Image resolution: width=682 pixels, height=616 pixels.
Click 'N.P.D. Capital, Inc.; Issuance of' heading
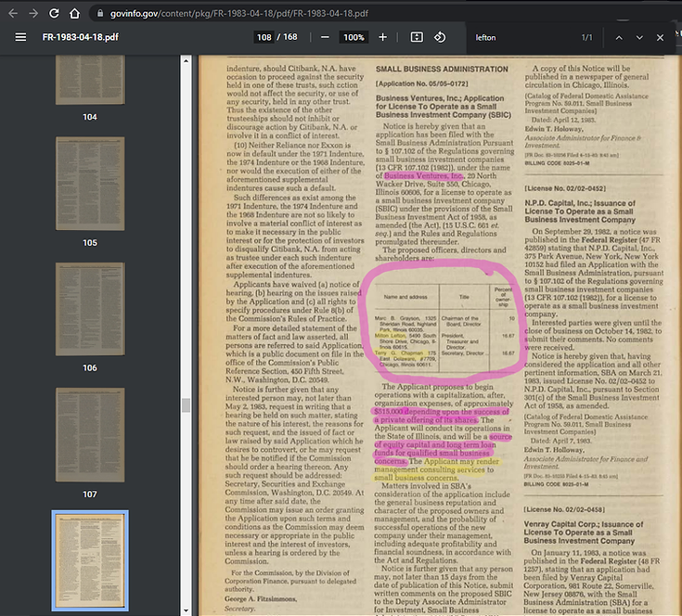tap(580, 203)
